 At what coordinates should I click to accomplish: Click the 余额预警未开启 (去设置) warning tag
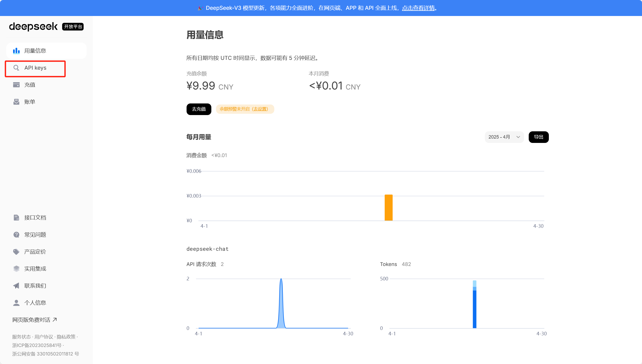(245, 109)
